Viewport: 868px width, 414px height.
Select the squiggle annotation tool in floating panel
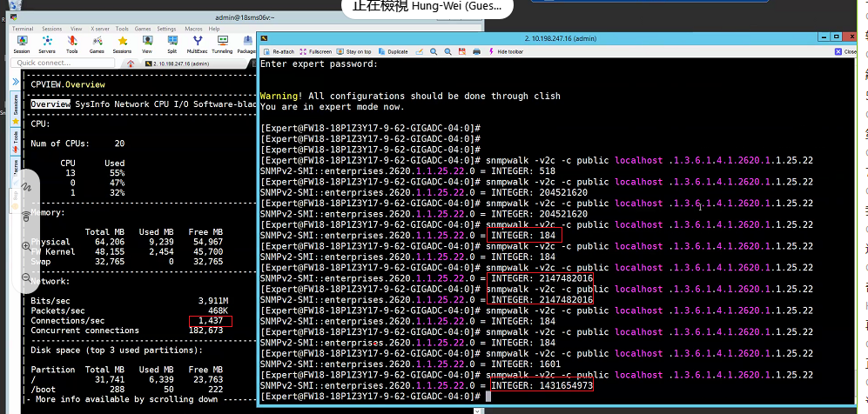26,187
